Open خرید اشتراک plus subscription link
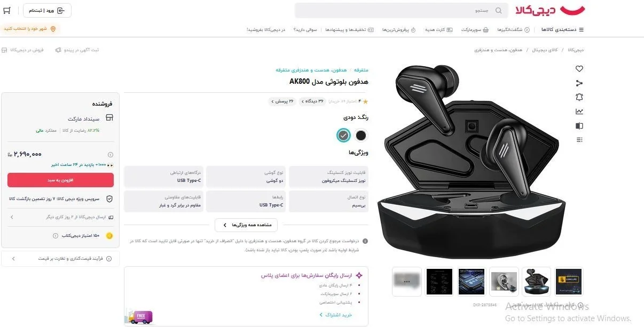The width and height of the screenshot is (644, 327). (336, 315)
